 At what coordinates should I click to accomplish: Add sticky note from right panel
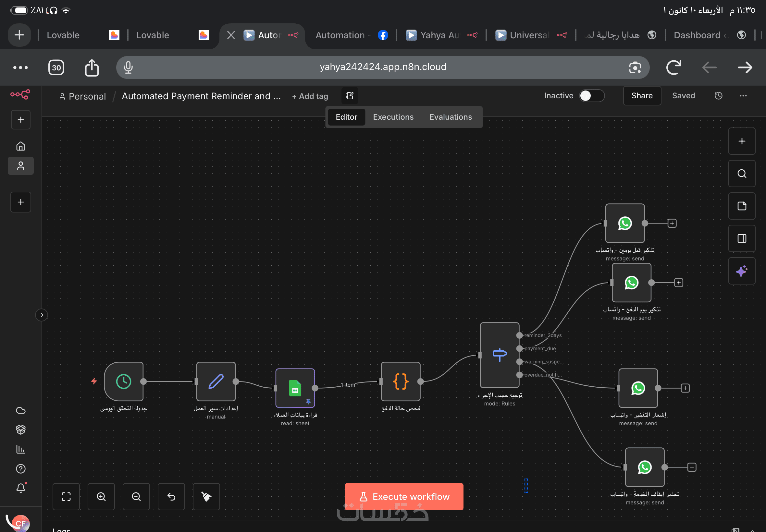point(741,206)
